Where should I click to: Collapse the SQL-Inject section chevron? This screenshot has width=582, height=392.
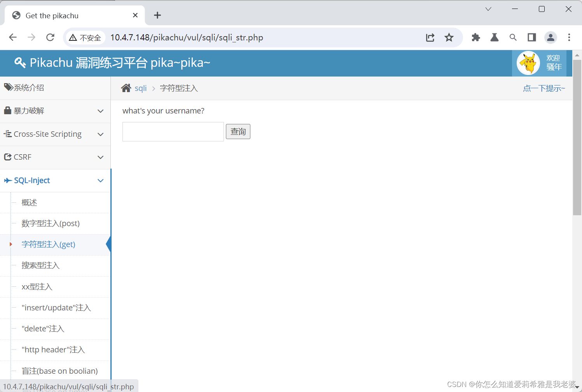coord(100,180)
